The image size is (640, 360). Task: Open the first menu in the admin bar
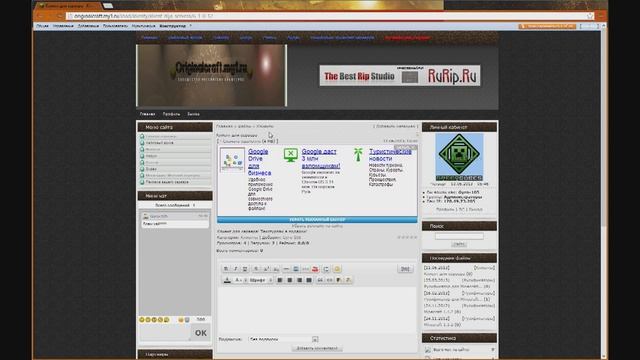click(42, 26)
